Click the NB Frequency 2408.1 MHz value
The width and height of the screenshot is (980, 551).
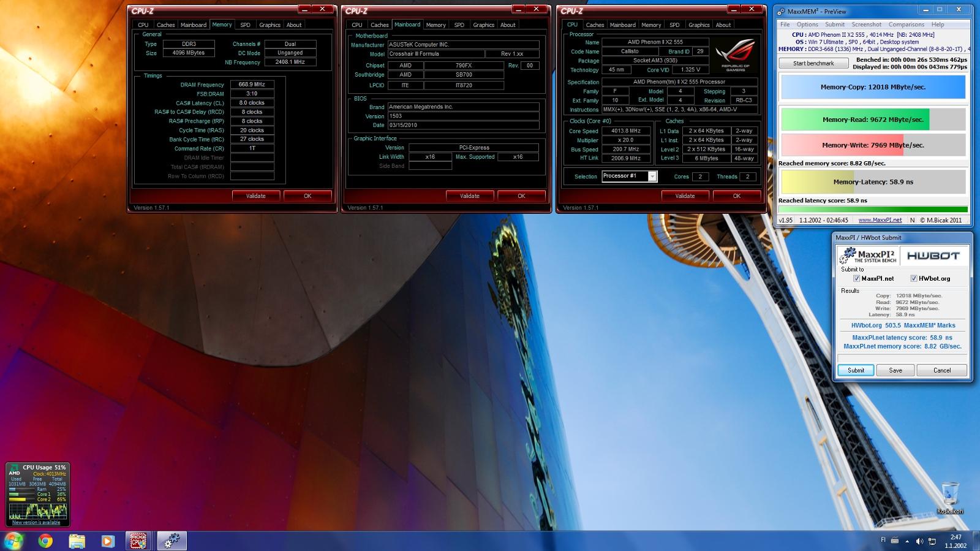(290, 62)
